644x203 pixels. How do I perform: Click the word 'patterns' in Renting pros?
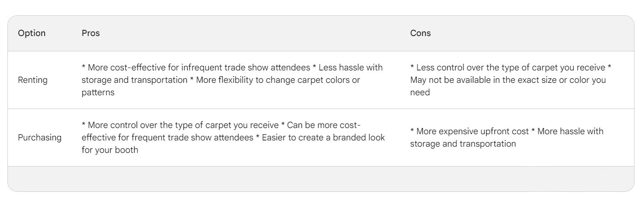coord(98,93)
